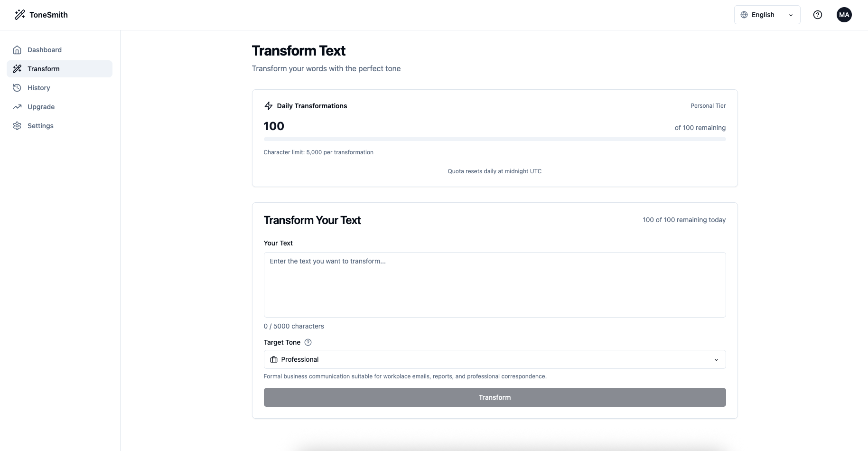Click the lightning bolt beside Daily Transformations
868x451 pixels.
(x=268, y=106)
